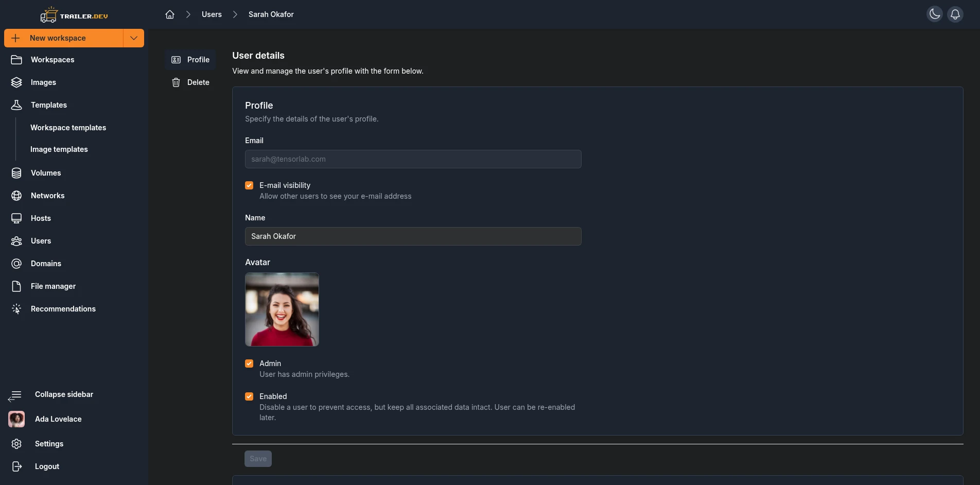This screenshot has height=485, width=980.
Task: Toggle the Enabled checkbox
Action: coord(249,396)
